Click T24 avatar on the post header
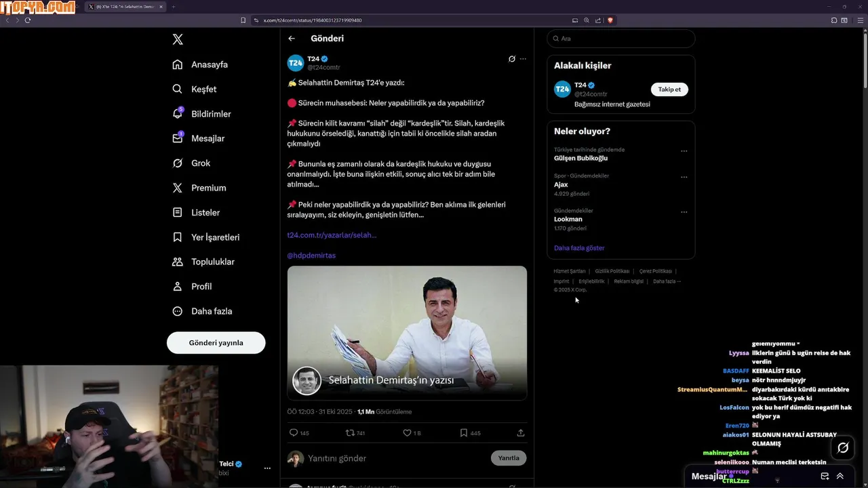This screenshot has width=868, height=488. coord(296,63)
